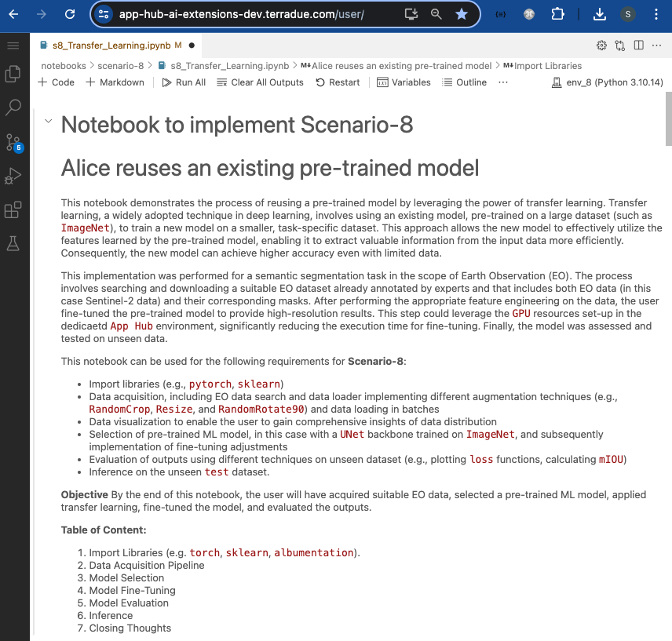Open the Explorer view in activity bar
Image resolution: width=672 pixels, height=641 pixels.
(x=13, y=74)
